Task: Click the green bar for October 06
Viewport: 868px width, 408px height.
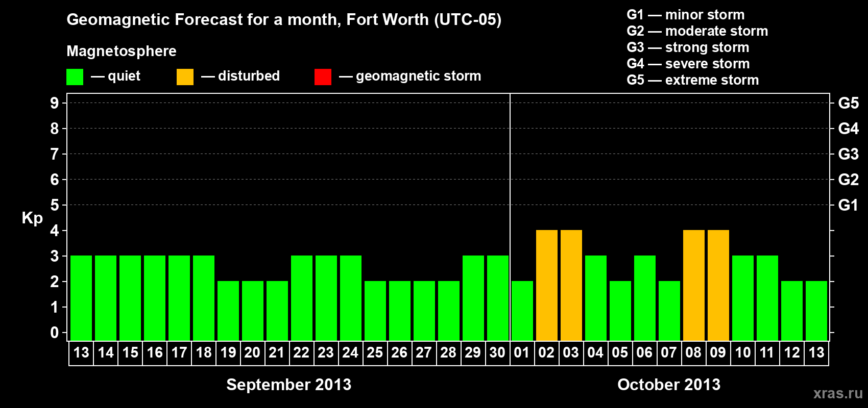Action: (x=645, y=298)
